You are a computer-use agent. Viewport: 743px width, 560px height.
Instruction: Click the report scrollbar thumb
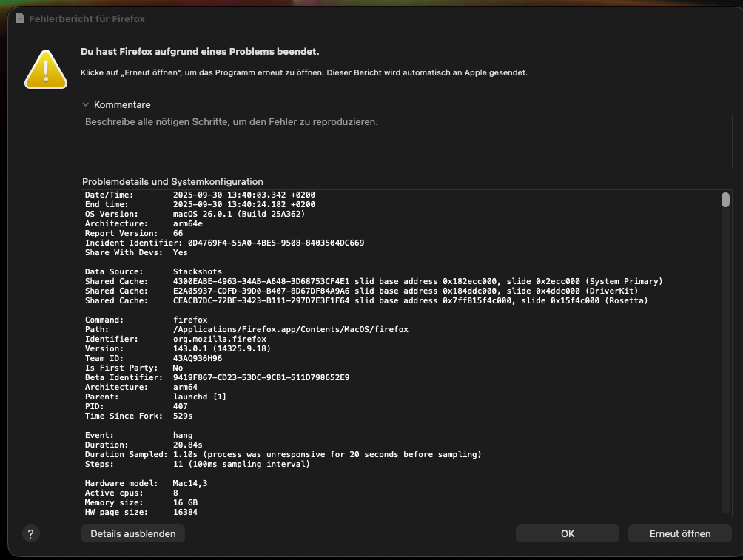point(725,200)
